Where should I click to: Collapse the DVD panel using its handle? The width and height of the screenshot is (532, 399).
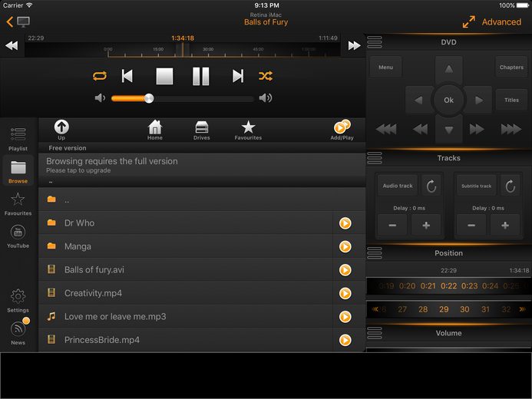pyautogui.click(x=375, y=42)
